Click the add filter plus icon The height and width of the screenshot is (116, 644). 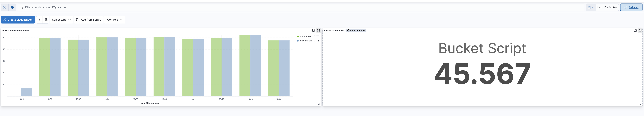12,7
